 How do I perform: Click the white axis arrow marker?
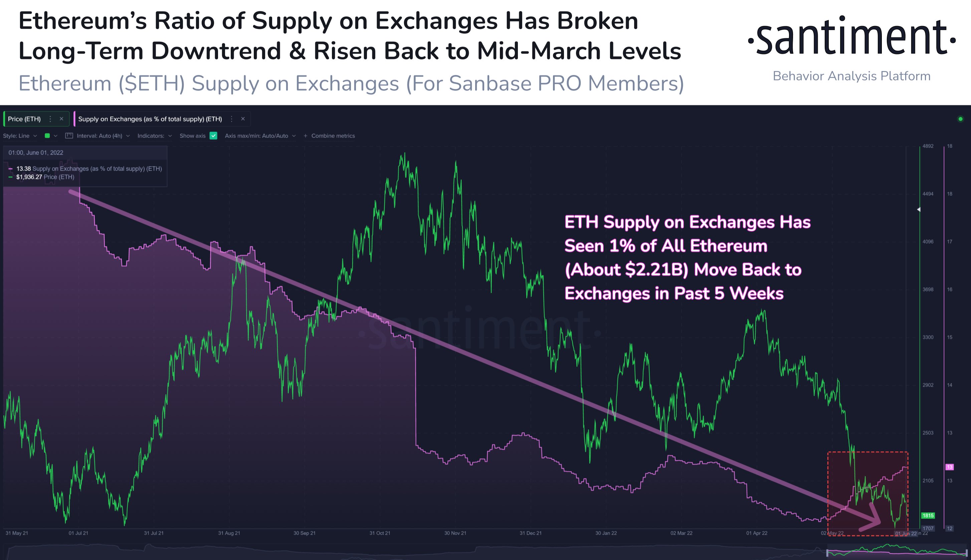(919, 210)
